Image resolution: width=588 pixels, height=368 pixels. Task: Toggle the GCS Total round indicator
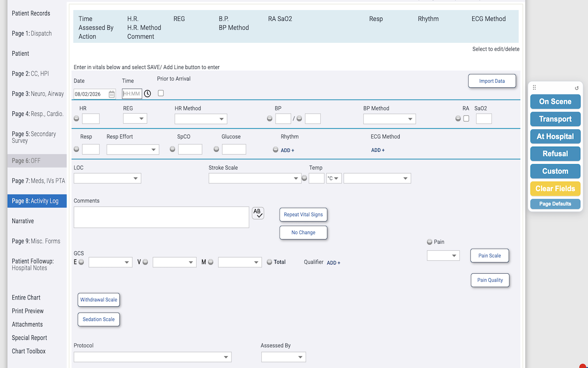[270, 262]
